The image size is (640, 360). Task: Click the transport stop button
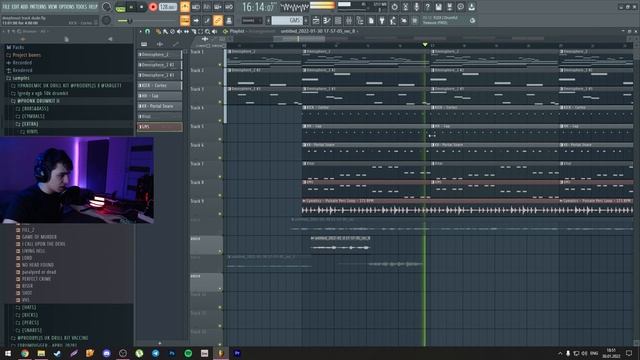click(142, 7)
